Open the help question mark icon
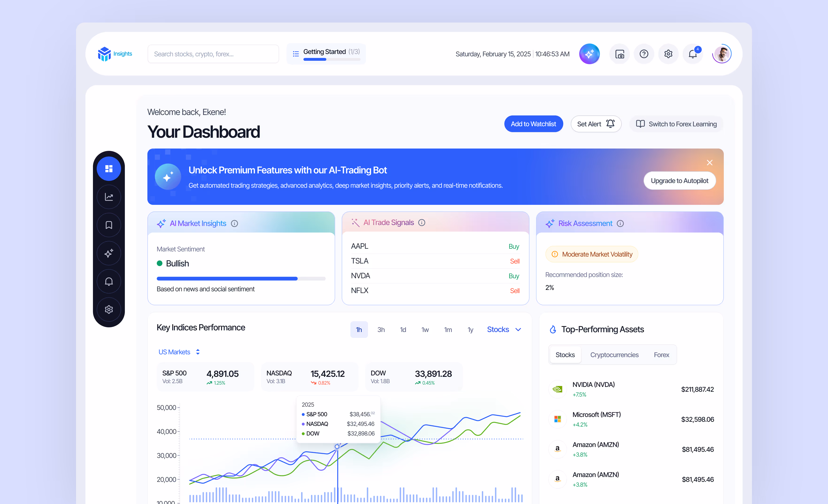 [644, 54]
